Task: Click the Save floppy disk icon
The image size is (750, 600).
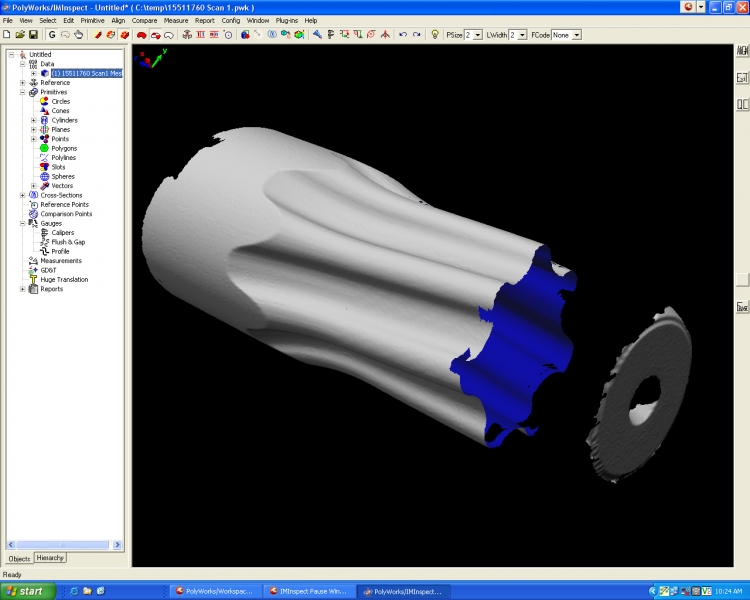Action: click(x=33, y=35)
